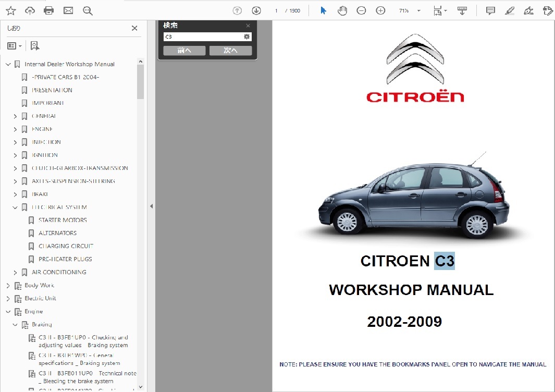Expand the INJECTION bookmark
This screenshot has width=555, height=392.
pyautogui.click(x=15, y=142)
